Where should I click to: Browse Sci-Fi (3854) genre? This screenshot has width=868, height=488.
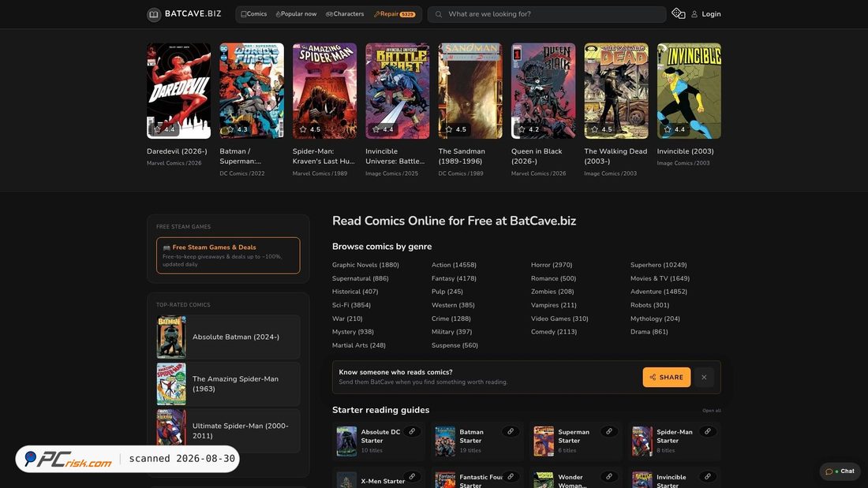(x=351, y=305)
